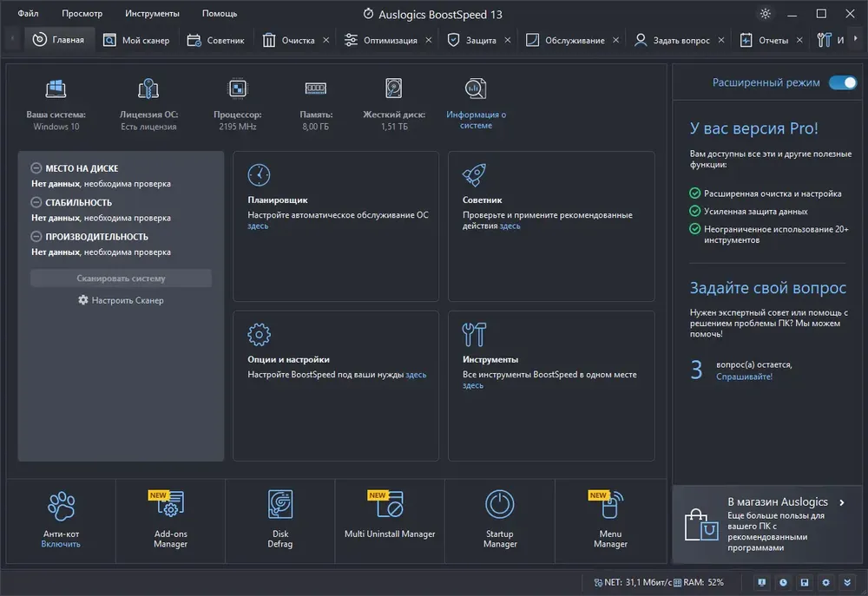
Task: Click Включить under Анти-кот
Action: [61, 544]
